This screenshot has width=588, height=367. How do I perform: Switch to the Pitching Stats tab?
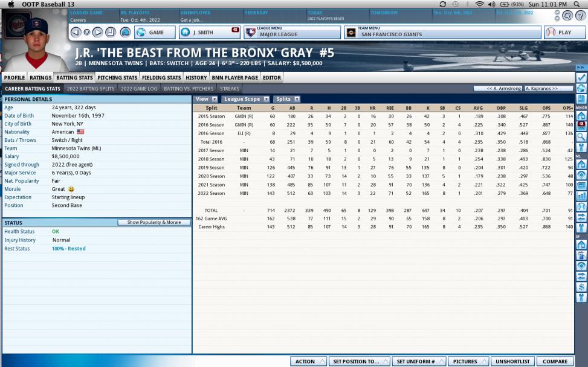coord(117,77)
